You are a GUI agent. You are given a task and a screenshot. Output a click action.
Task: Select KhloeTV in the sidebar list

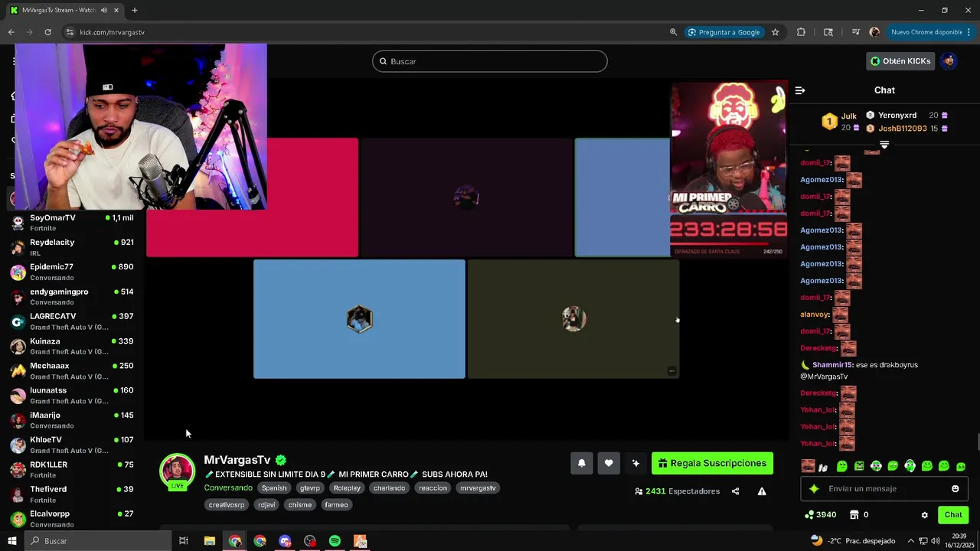point(72,445)
